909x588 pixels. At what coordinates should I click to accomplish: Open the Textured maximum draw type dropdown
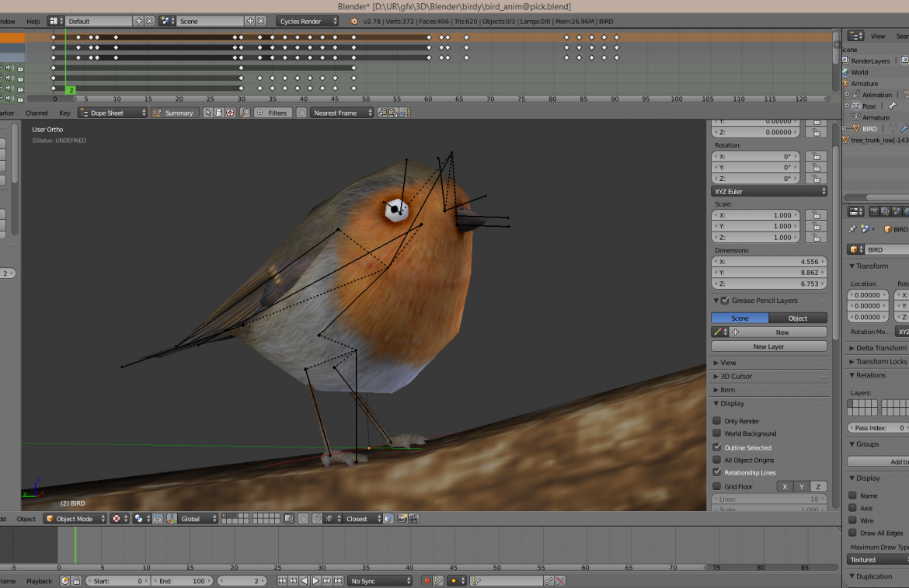click(x=878, y=559)
